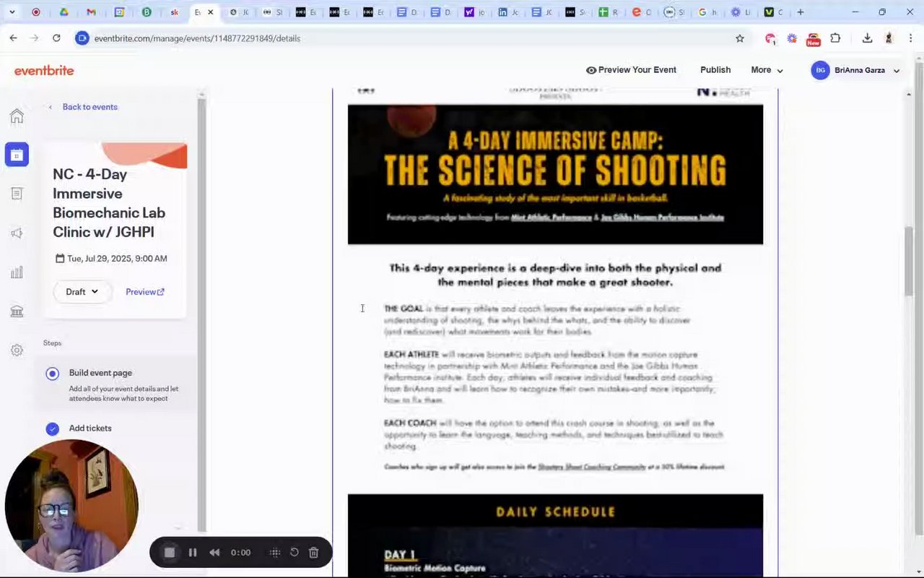Click the page's vertical scrollbar thumb
This screenshot has width=924, height=578.
(908, 260)
